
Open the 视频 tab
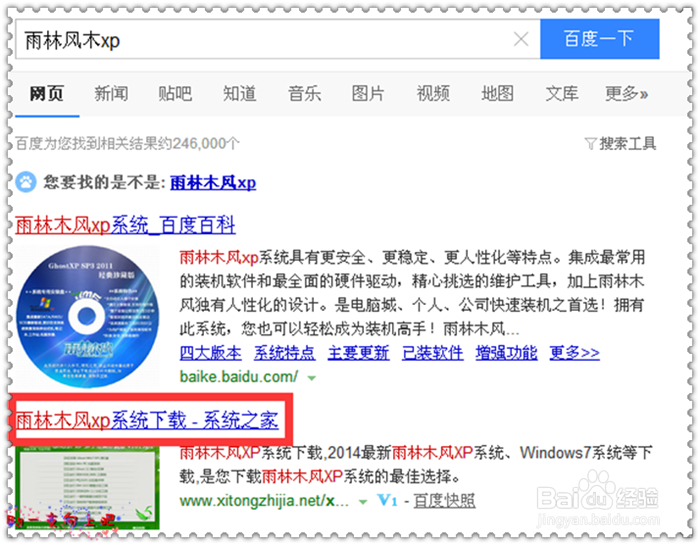pyautogui.click(x=433, y=94)
